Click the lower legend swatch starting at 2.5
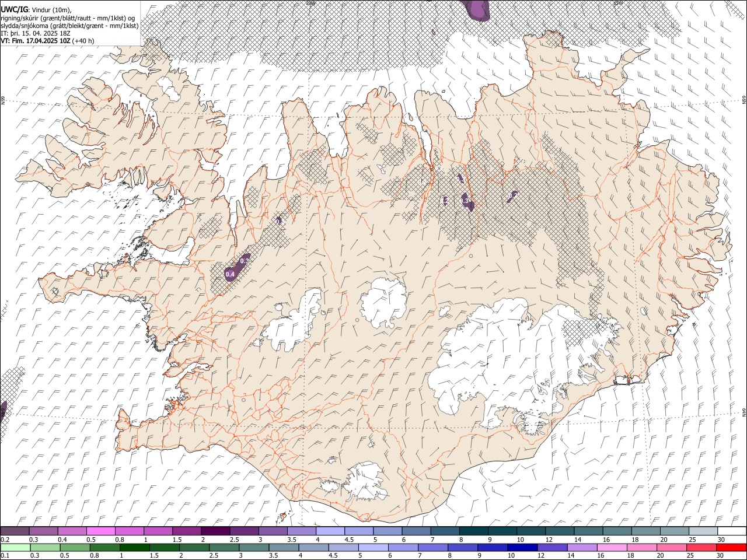 [224, 547]
